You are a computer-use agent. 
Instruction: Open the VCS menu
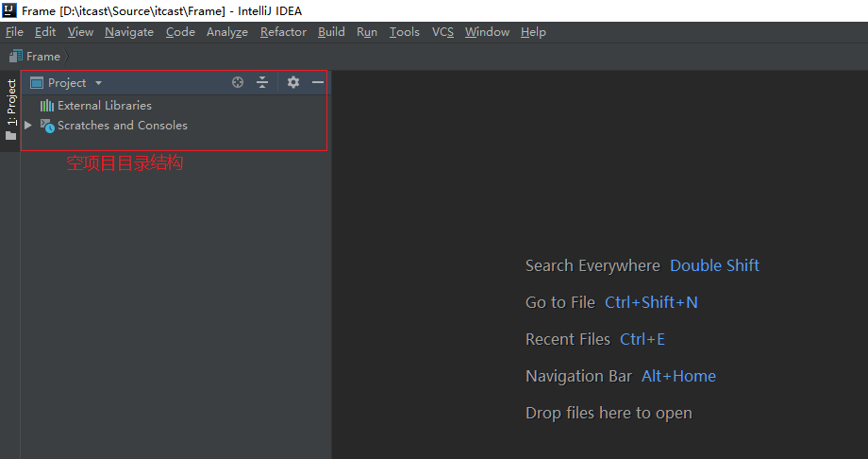click(x=442, y=32)
